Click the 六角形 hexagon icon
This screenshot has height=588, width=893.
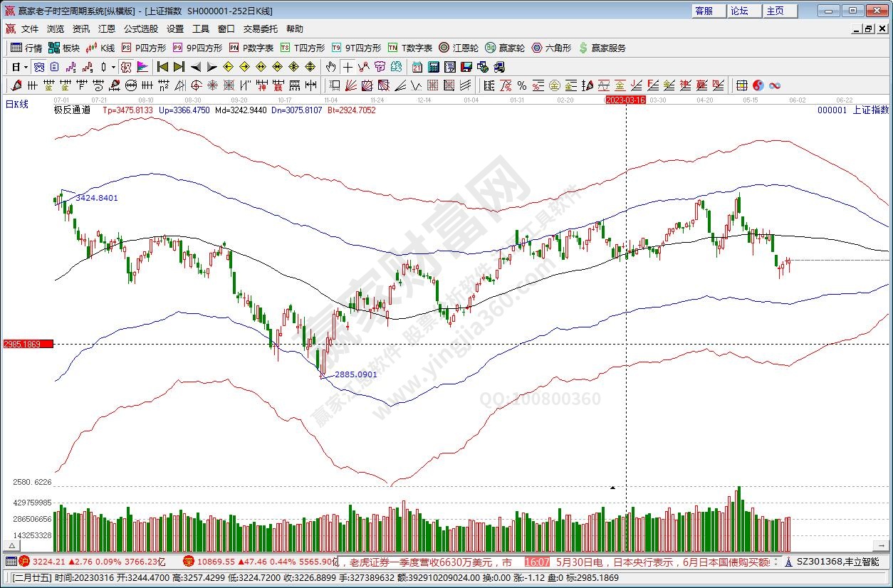pos(551,48)
